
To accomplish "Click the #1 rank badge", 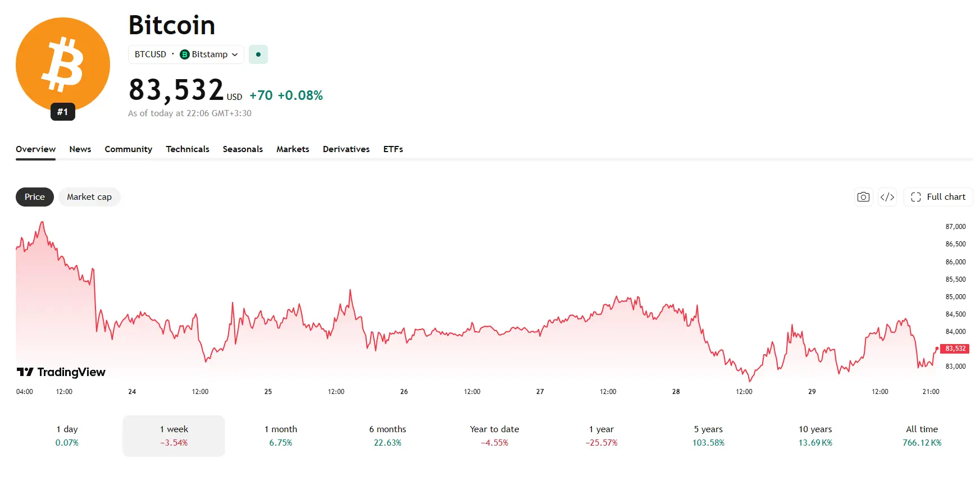I will (62, 112).
